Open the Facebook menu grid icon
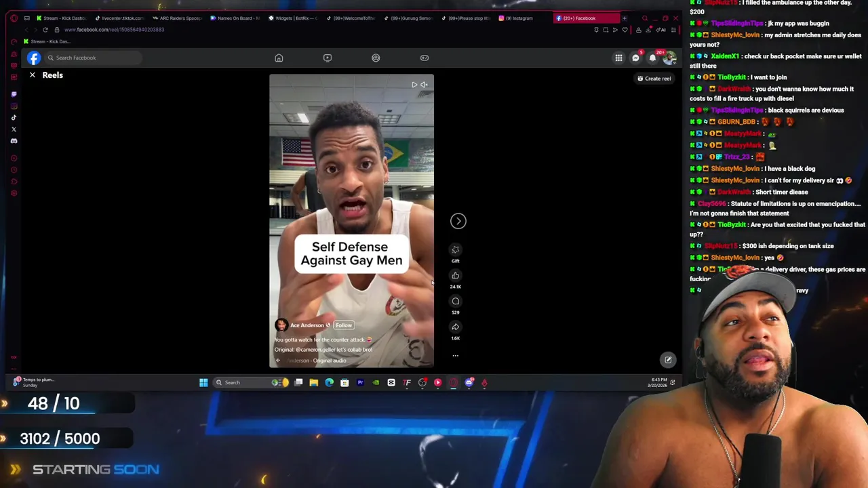 [618, 58]
